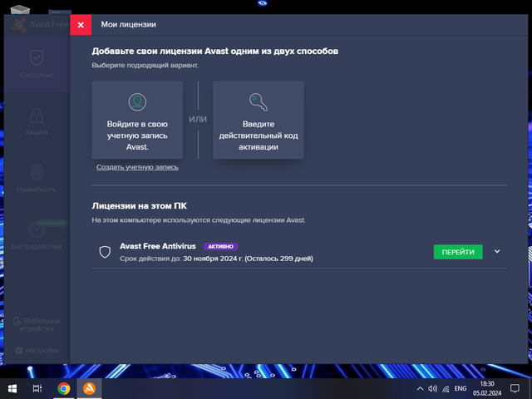Click the shield icon beside Avast Free Antivirus
This screenshot has height=399, width=532.
105,252
